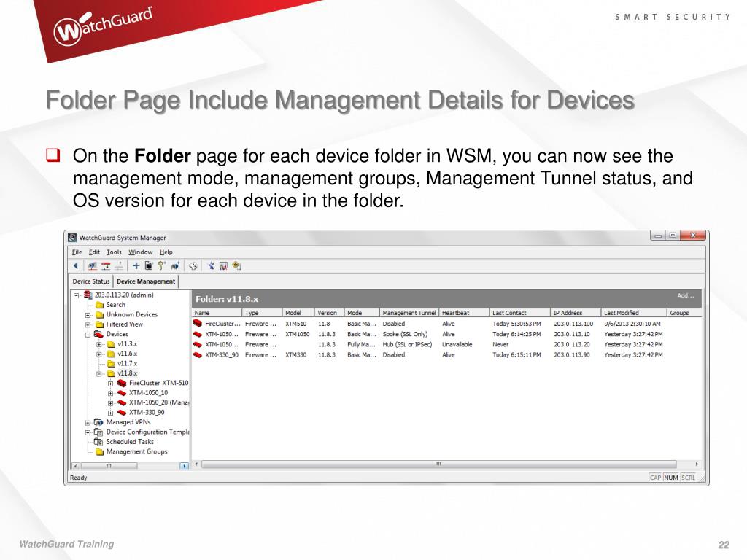Viewport: 747px width, 560px height.
Task: Click the 'Spoke (SSL Only)' cell
Action: click(405, 334)
